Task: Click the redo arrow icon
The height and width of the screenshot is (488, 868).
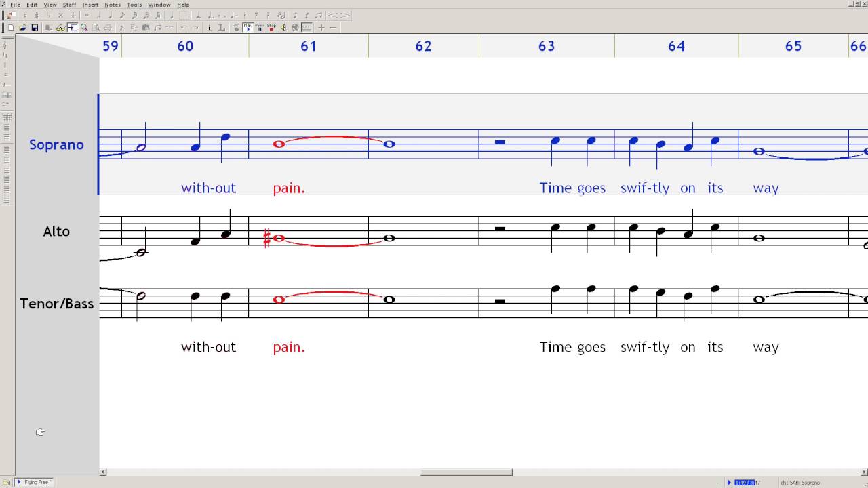Action: [x=196, y=28]
